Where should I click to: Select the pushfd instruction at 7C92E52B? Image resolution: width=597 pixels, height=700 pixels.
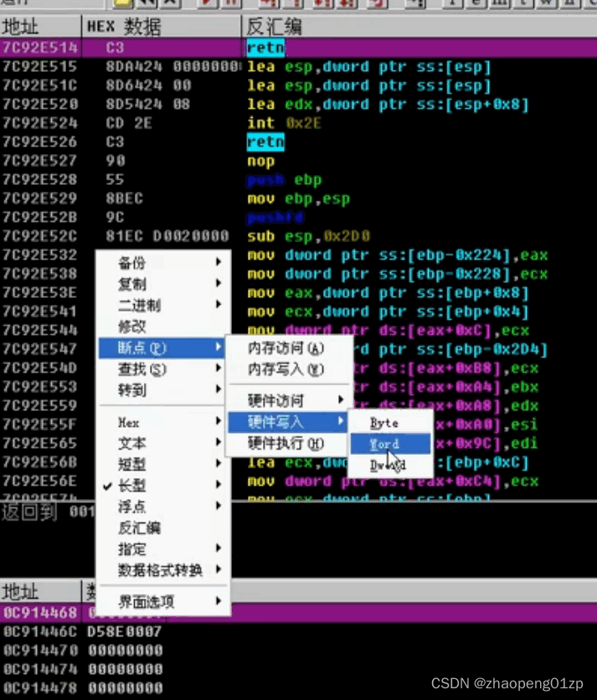point(275,218)
